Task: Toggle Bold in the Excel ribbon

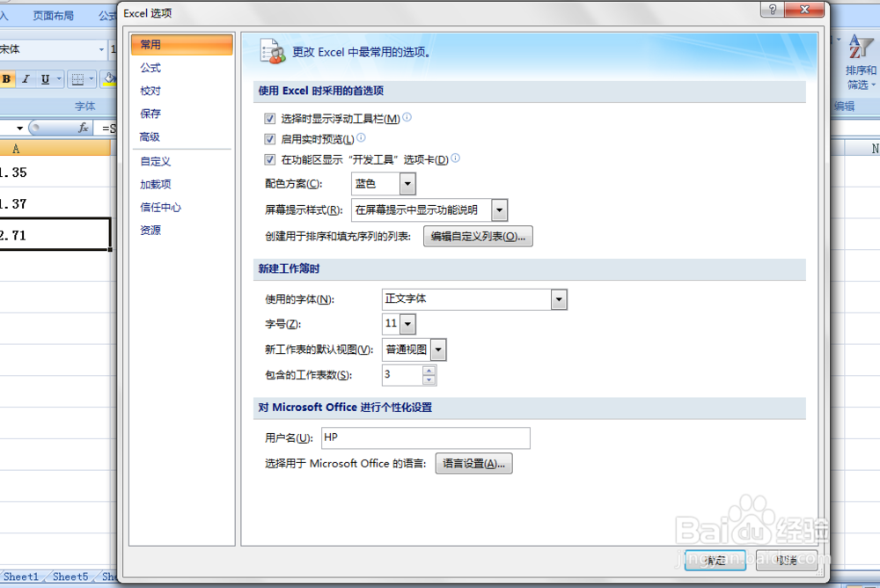Action: coord(7,79)
